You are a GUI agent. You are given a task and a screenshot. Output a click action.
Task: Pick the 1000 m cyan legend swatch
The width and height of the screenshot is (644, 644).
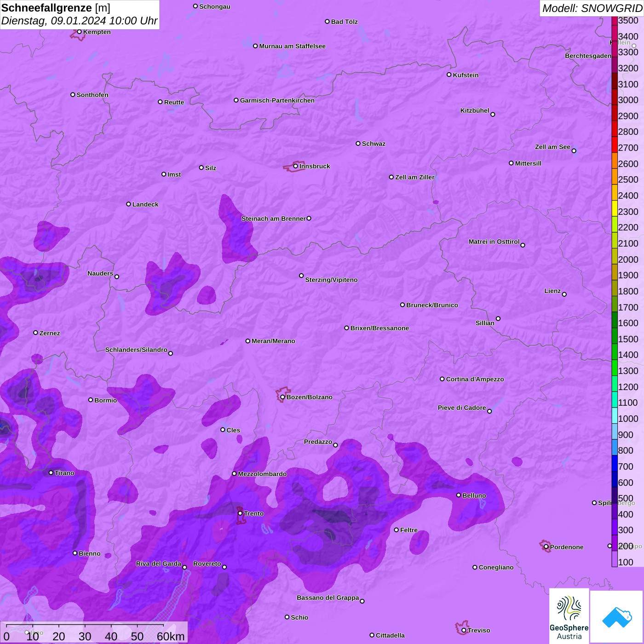click(x=615, y=415)
